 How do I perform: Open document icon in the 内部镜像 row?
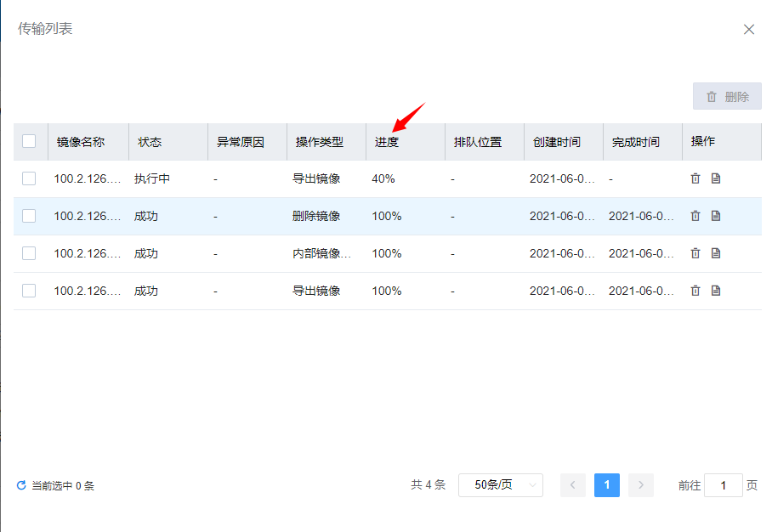716,253
